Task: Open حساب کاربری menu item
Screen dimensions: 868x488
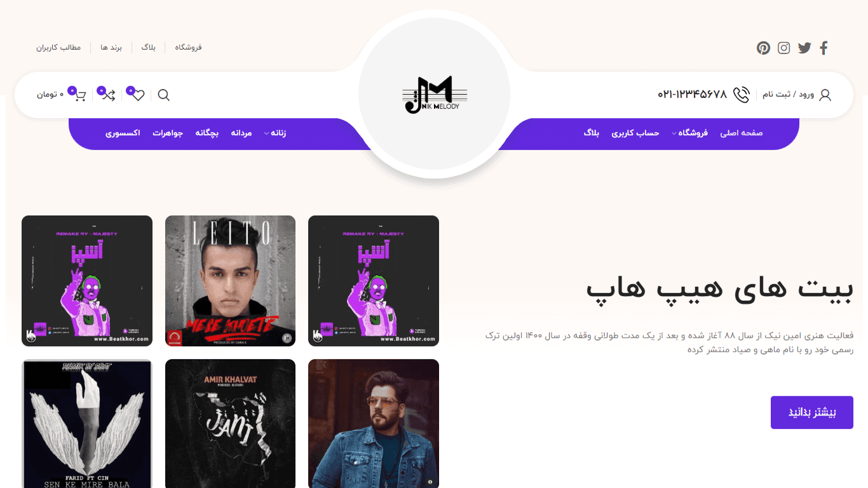Action: (635, 133)
